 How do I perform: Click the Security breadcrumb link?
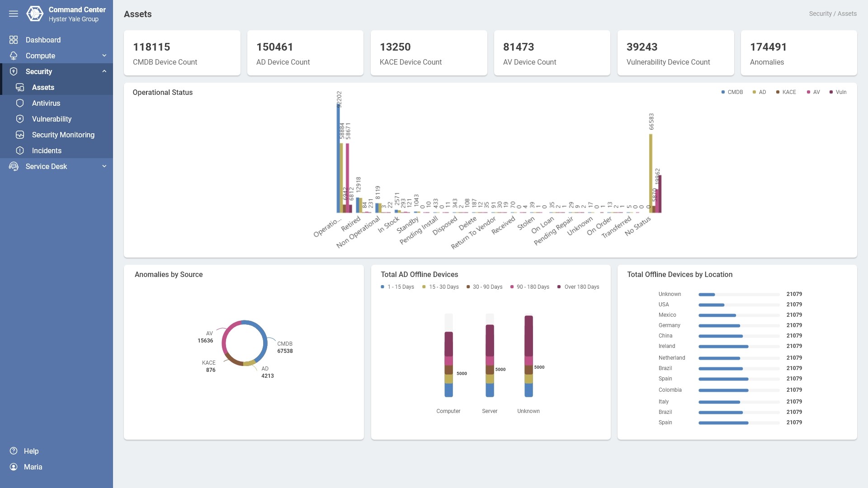(820, 14)
